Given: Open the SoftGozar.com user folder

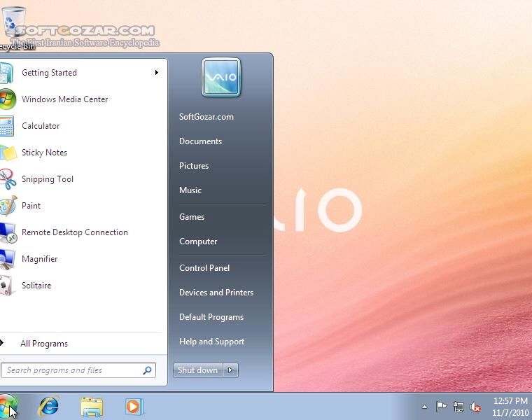Looking at the screenshot, I should click(x=206, y=117).
